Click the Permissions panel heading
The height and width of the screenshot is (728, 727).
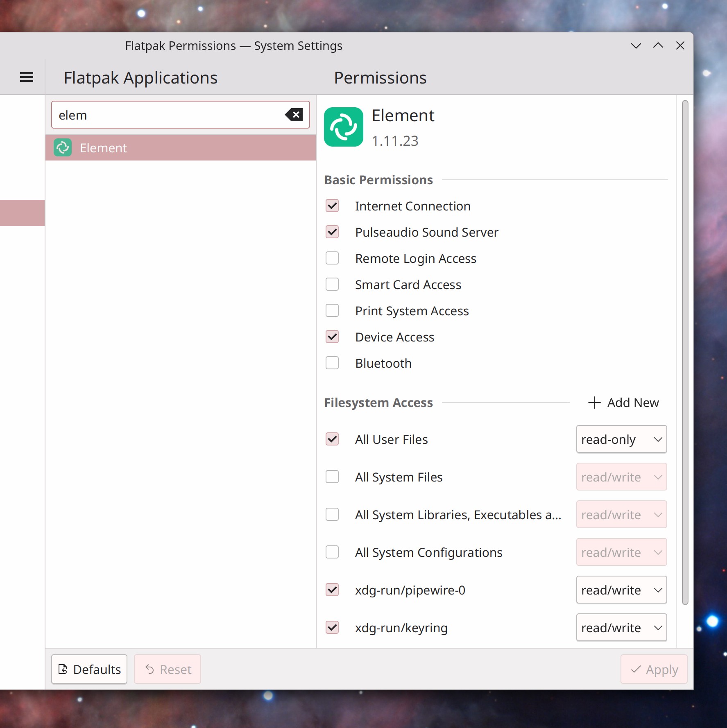tap(380, 77)
